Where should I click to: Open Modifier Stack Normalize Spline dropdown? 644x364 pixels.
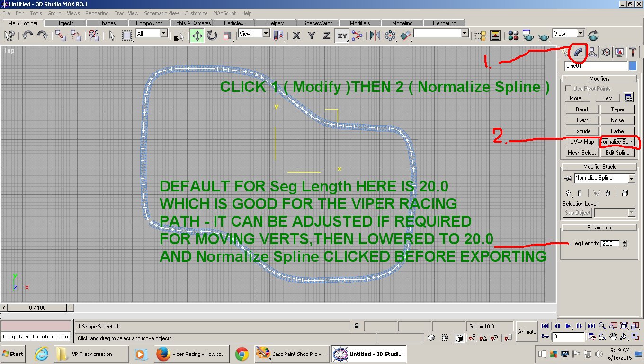(x=631, y=178)
